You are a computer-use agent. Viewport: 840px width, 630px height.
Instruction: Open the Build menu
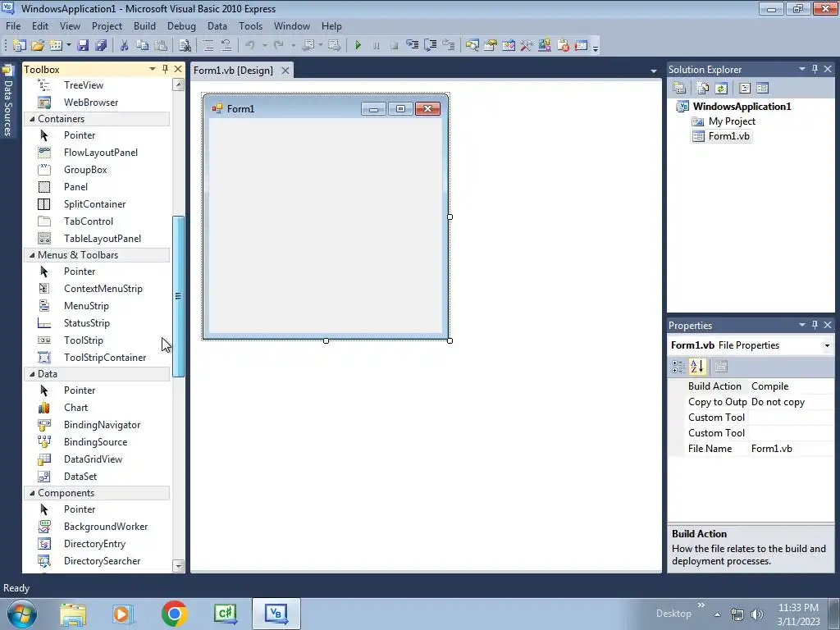pos(144,26)
